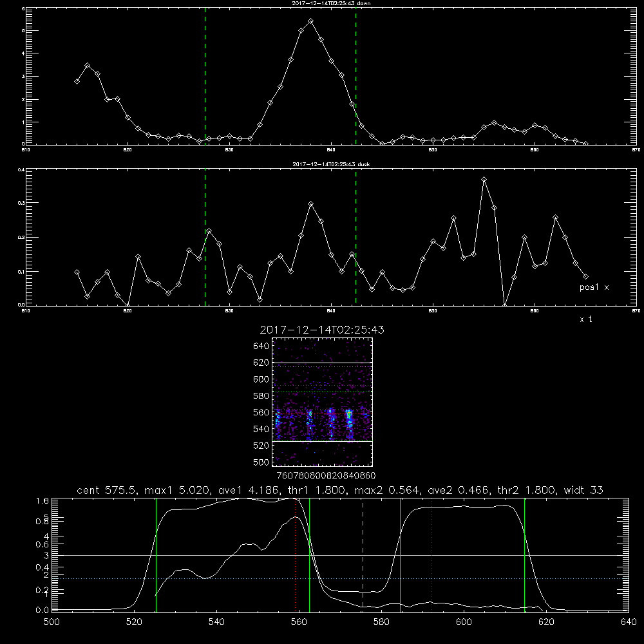Click the '640' x-axis label of bottom plot
644x644 pixels.
pyautogui.click(x=629, y=622)
